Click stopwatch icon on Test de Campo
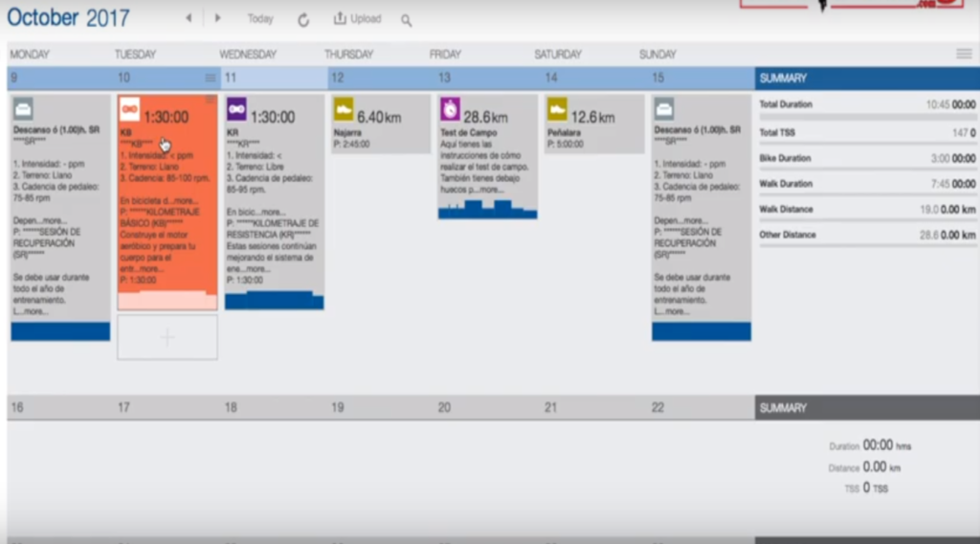Screen dimensions: 980x544 point(450,109)
